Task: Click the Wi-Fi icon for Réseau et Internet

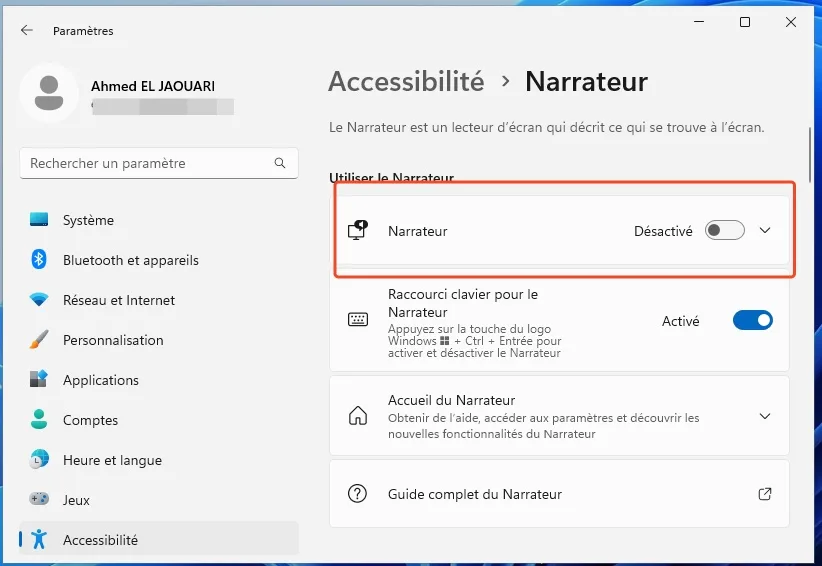Action: point(39,300)
